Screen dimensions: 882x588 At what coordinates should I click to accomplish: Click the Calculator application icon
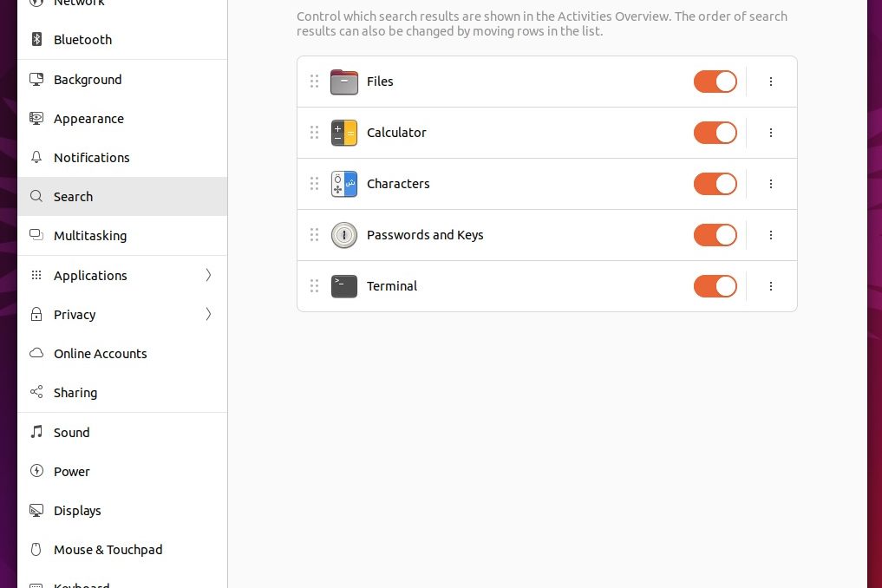coord(344,132)
